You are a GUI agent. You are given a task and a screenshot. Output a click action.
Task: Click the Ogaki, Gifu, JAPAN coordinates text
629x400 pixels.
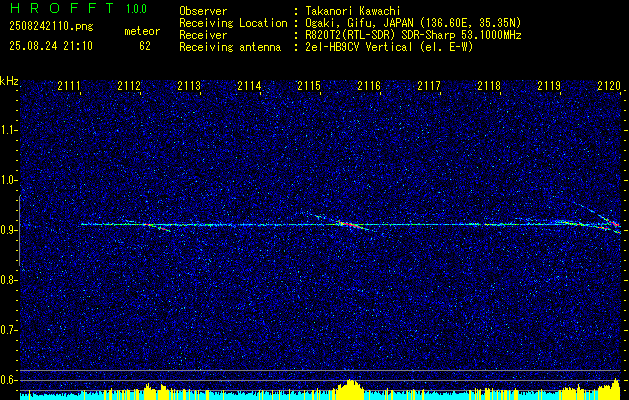click(413, 23)
